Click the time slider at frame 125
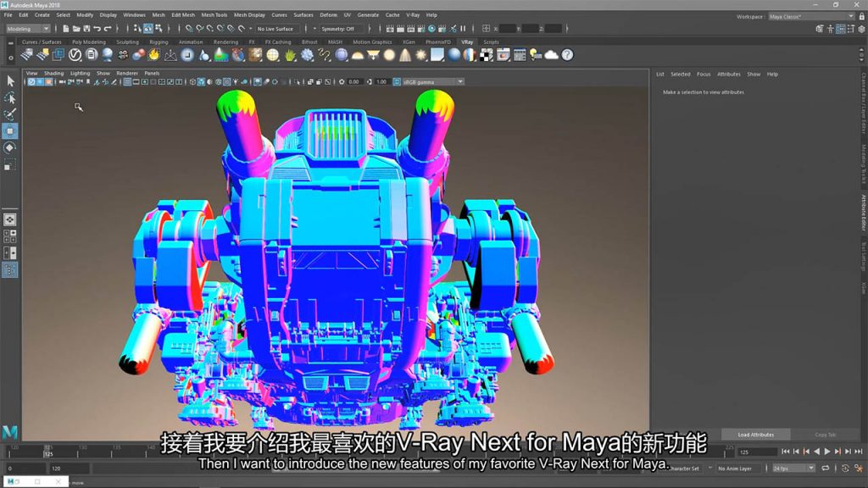The image size is (868, 488). (48, 451)
